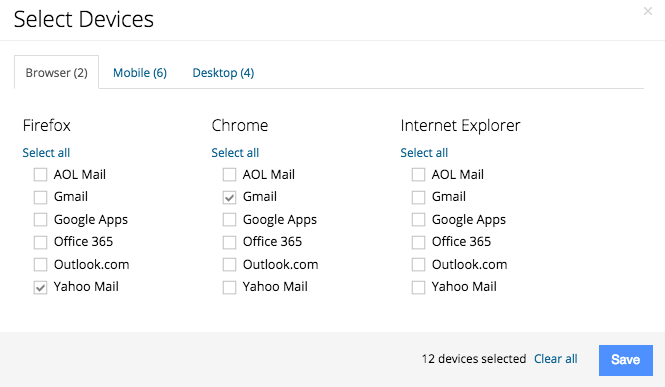Switch to the Browser (2) tab
Viewport: 665px width, 387px height.
point(56,72)
